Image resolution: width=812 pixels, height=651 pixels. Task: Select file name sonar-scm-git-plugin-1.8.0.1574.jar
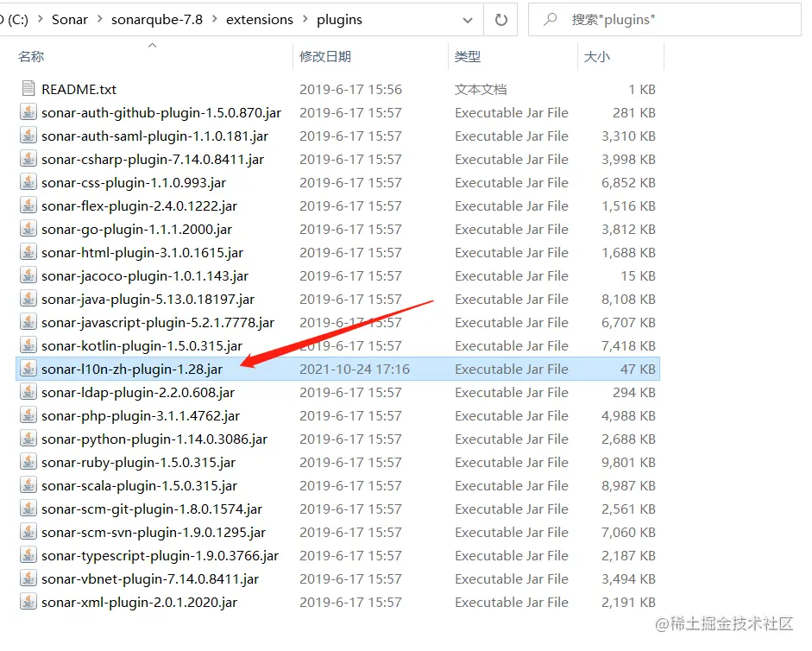point(152,509)
